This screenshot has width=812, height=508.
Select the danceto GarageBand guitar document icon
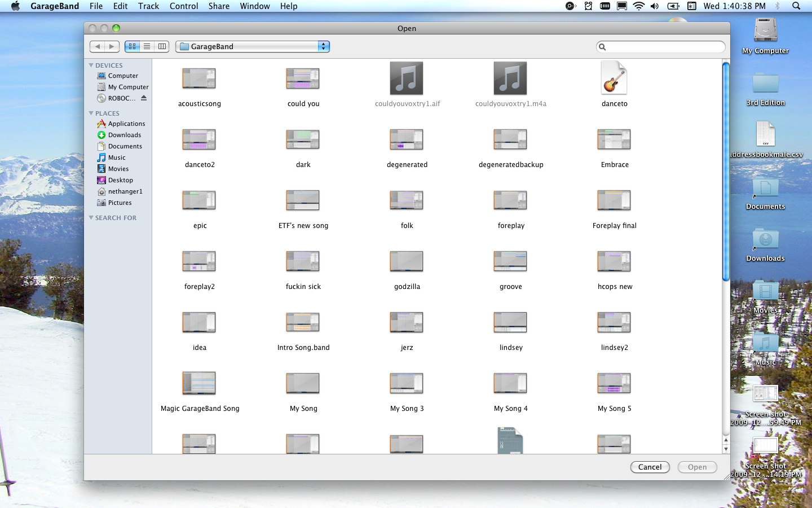pos(614,78)
